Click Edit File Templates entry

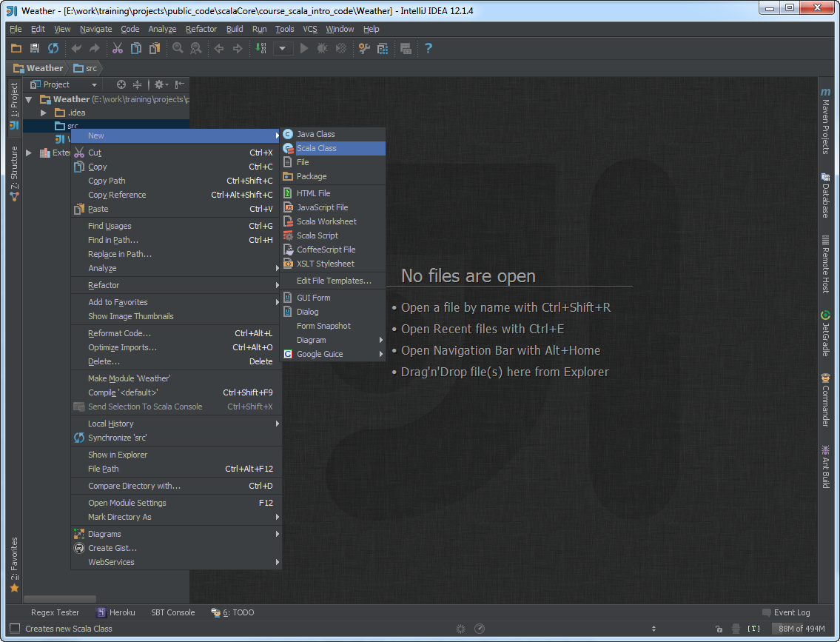coord(333,280)
